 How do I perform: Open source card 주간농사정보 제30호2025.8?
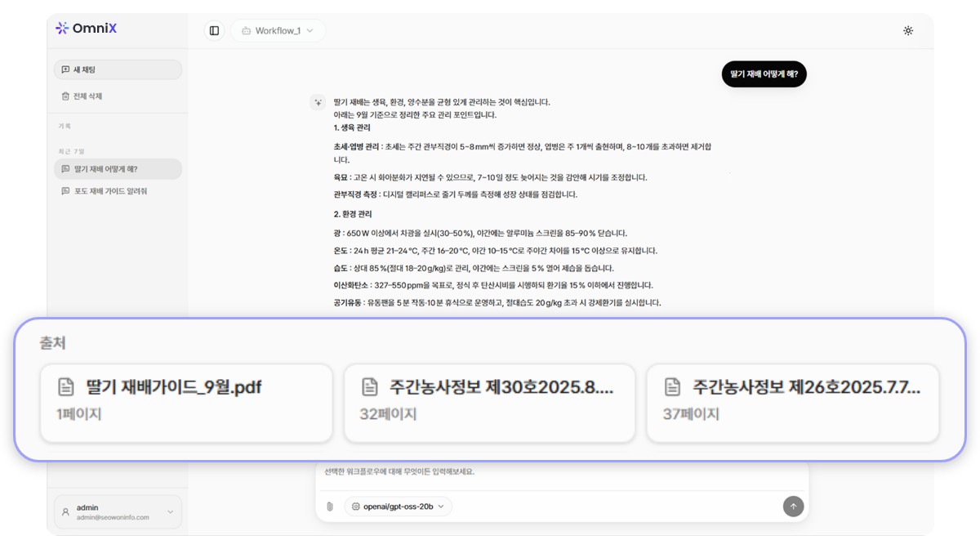coord(489,403)
